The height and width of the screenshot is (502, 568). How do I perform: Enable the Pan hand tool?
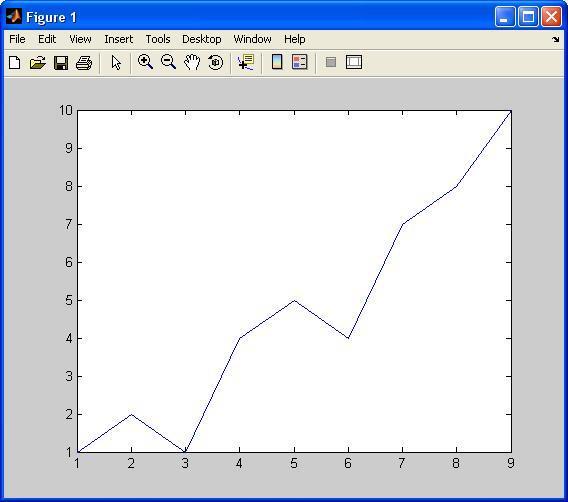pos(192,62)
